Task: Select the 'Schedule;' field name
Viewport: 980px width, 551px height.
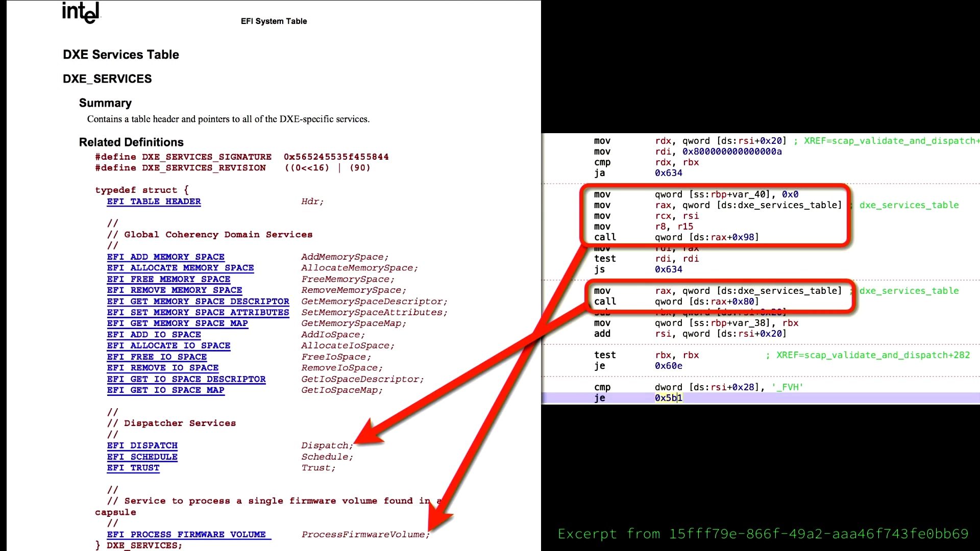Action: coord(327,457)
